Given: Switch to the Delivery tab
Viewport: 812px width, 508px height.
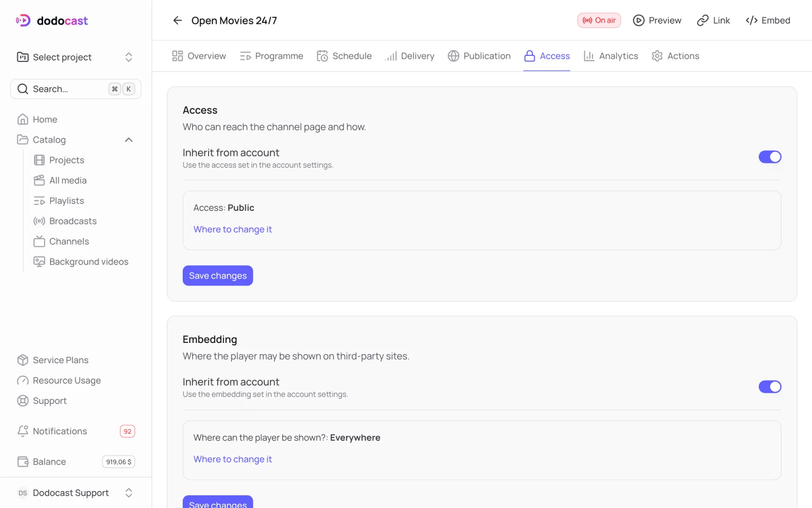Looking at the screenshot, I should tap(410, 56).
